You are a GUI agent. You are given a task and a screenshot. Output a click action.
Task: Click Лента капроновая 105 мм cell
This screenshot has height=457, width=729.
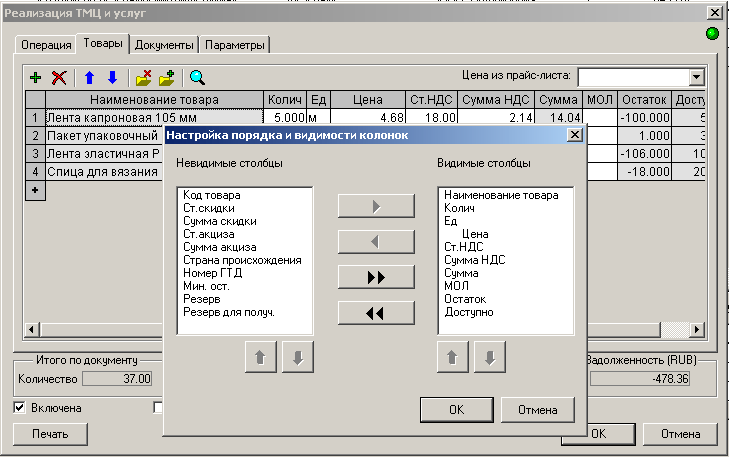154,118
